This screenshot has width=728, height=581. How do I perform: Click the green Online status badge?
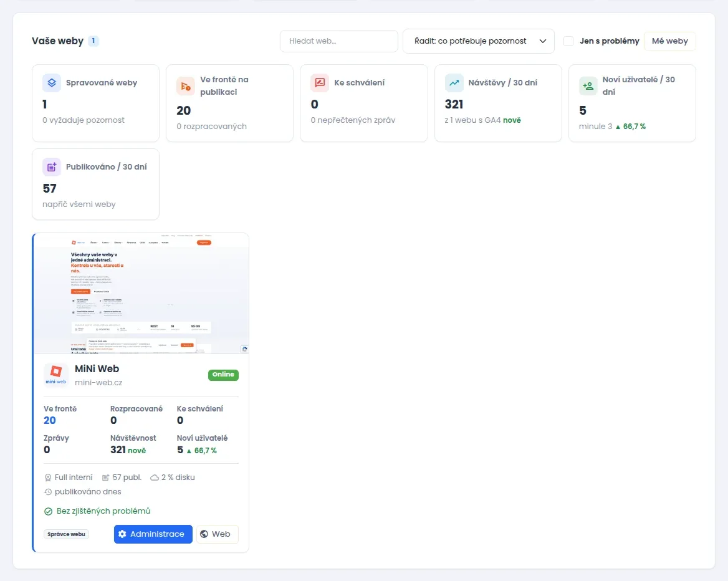coord(223,375)
